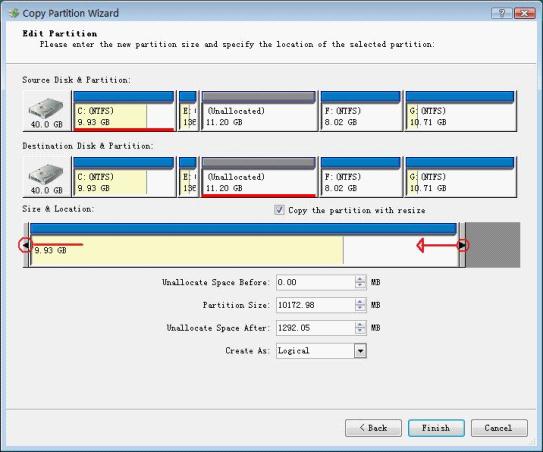Screen dimensions: 543x452
Task: Open the Create As dropdown
Action: [360, 351]
